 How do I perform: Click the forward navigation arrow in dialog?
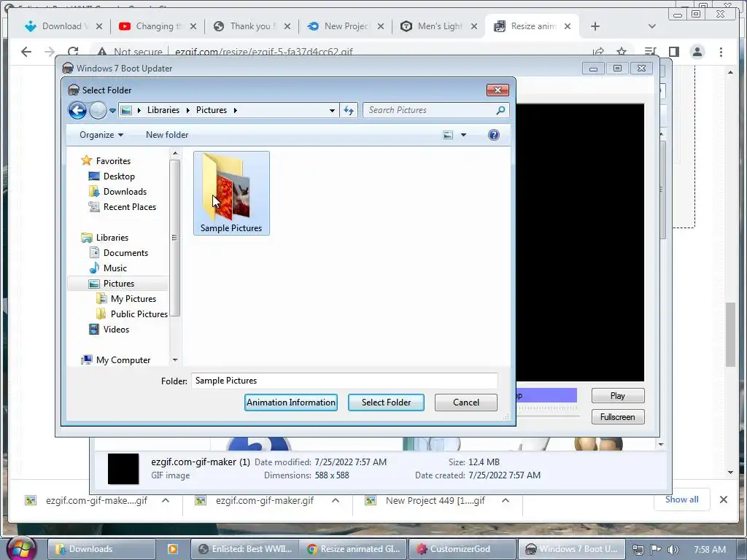[98, 110]
